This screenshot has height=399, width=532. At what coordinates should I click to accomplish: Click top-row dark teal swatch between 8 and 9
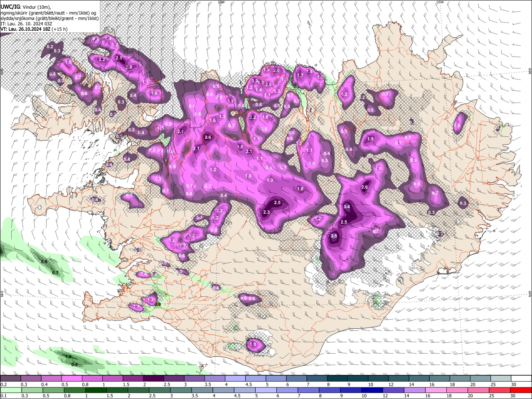coord(337,378)
